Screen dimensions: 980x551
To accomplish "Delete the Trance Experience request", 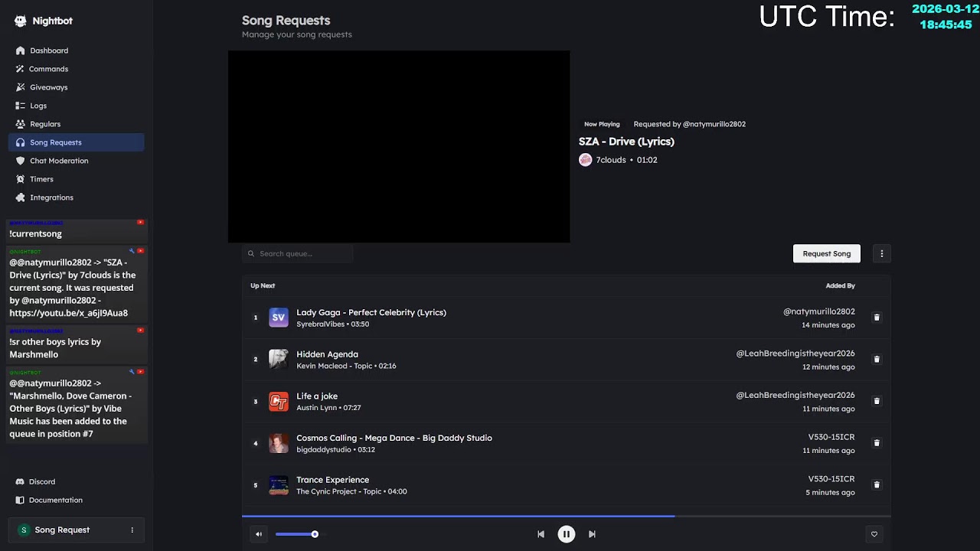I will point(877,485).
